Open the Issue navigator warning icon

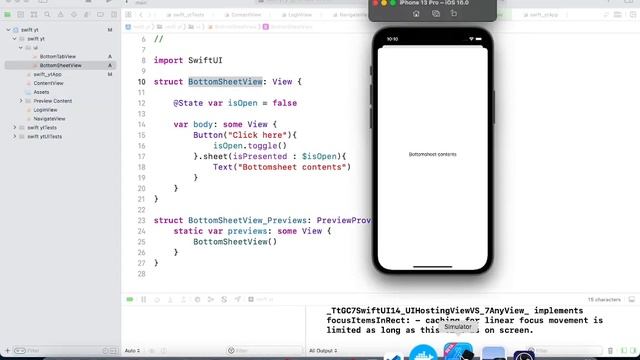click(x=60, y=15)
